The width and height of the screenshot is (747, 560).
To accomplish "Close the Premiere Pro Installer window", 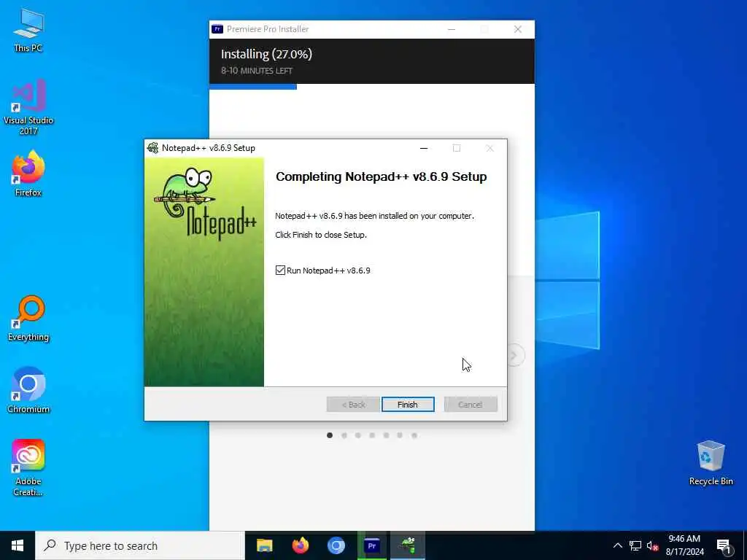I will [x=518, y=29].
